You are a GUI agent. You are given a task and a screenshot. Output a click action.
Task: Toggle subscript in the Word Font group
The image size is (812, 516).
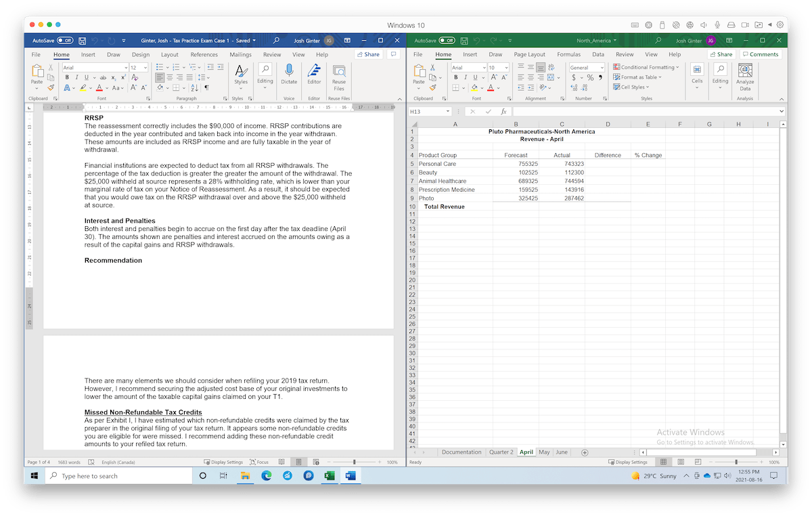click(x=114, y=78)
